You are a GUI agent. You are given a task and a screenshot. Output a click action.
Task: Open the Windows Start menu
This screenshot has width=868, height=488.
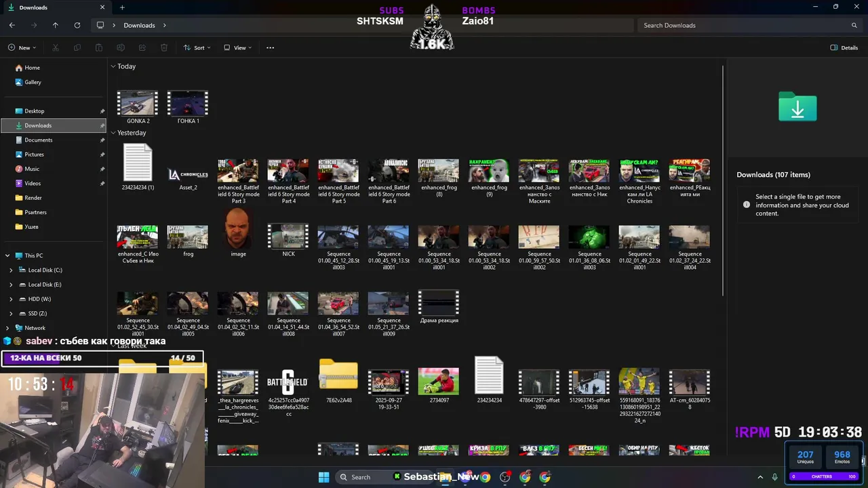[323, 477]
